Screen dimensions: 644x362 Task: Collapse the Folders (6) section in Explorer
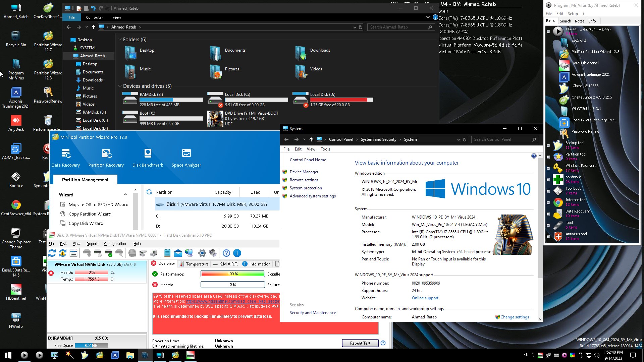pyautogui.click(x=120, y=40)
